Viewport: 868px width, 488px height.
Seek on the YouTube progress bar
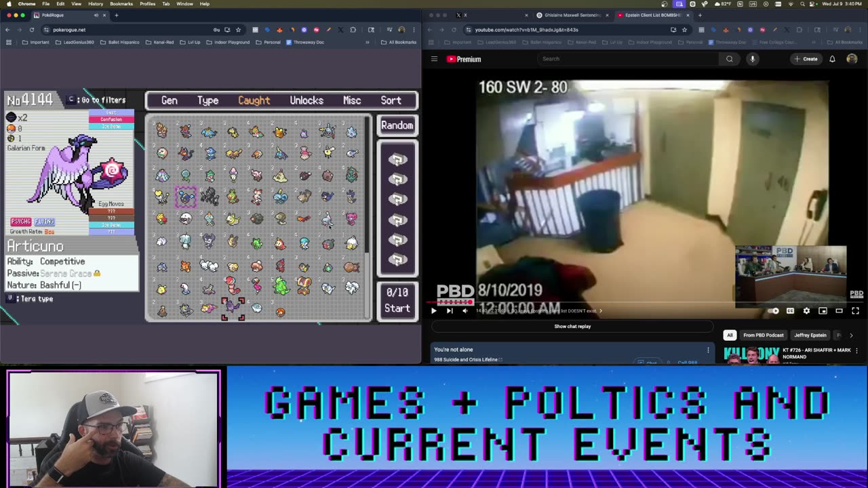(644, 302)
